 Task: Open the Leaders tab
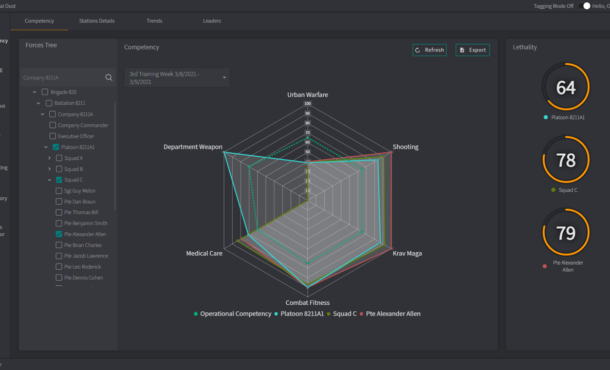212,21
